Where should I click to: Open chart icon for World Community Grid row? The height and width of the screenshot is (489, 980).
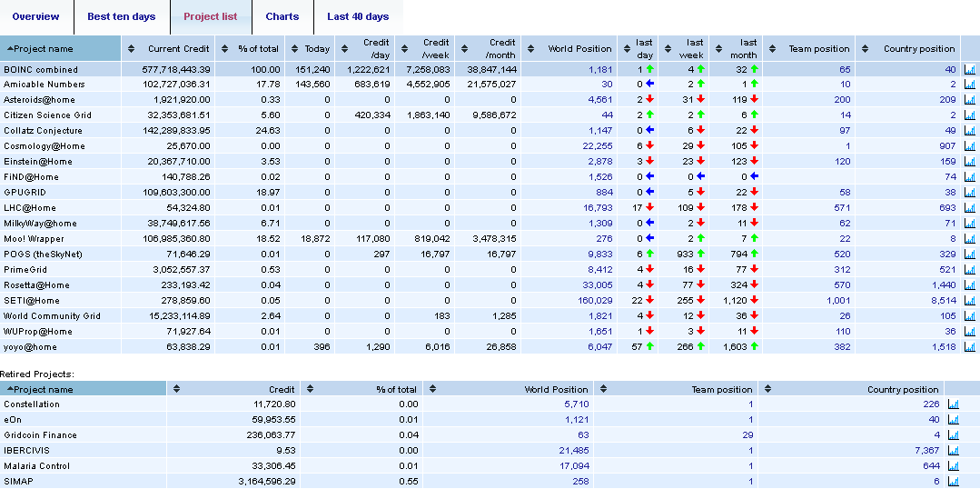[969, 315]
